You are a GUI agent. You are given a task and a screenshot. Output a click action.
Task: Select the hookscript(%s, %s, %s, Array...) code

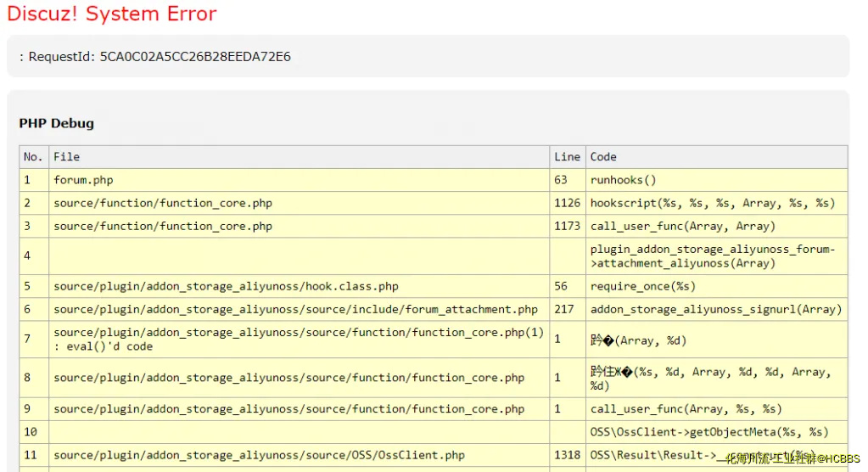(x=717, y=203)
